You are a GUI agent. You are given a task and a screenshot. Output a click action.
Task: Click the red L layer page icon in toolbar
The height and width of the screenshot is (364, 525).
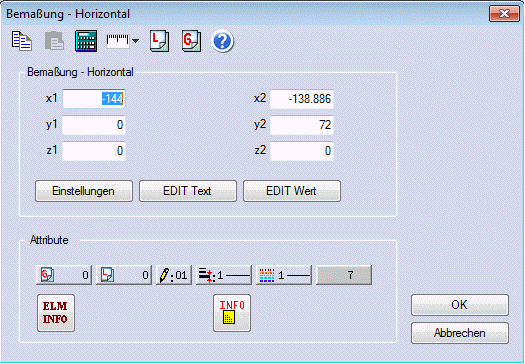159,41
